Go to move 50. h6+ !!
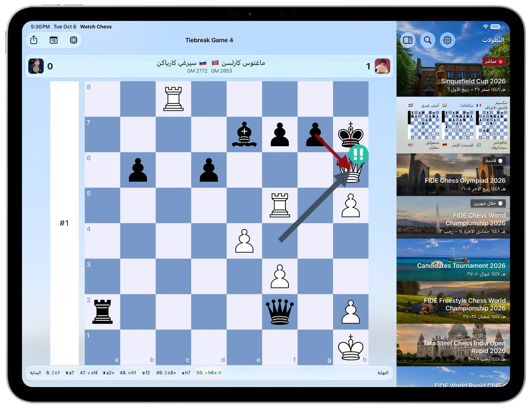The width and height of the screenshot is (532, 408). (209, 373)
